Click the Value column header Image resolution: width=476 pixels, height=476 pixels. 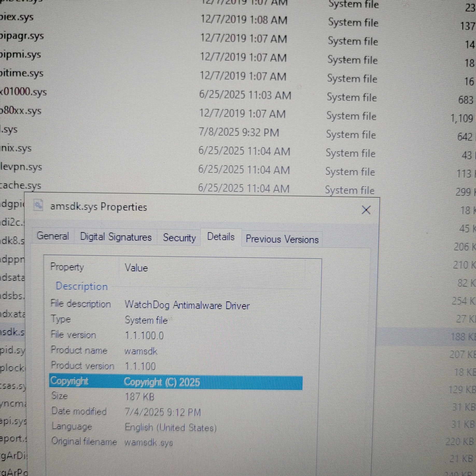pyautogui.click(x=136, y=268)
